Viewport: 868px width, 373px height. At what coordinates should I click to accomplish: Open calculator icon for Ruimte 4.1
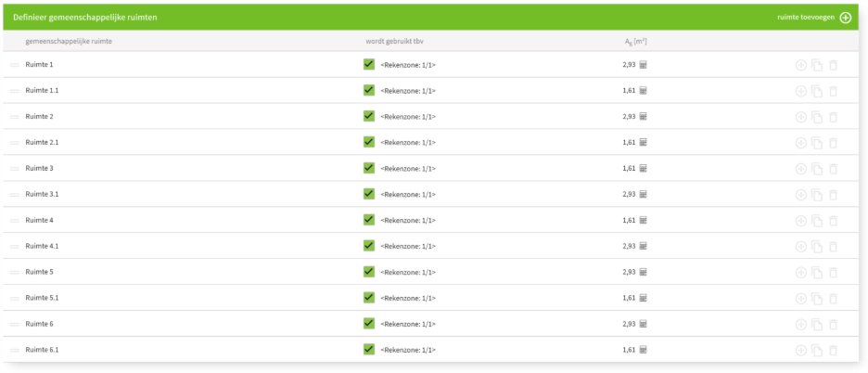pyautogui.click(x=643, y=247)
